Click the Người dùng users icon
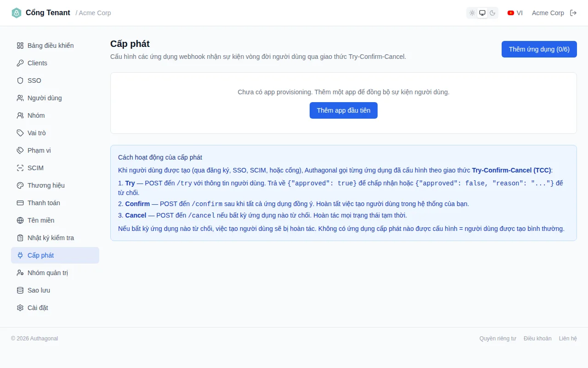Image resolution: width=588 pixels, height=368 pixels. coord(20,98)
